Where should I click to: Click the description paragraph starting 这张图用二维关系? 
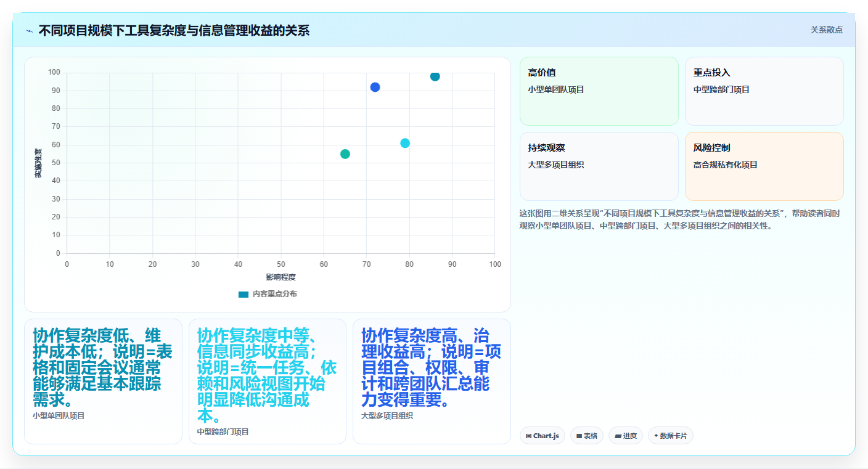pyautogui.click(x=681, y=219)
